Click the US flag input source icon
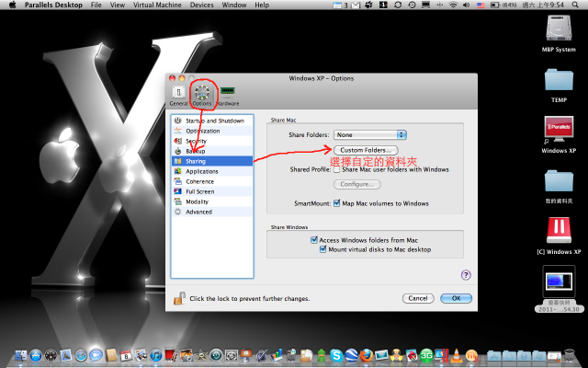This screenshot has height=368, width=588. [x=481, y=6]
